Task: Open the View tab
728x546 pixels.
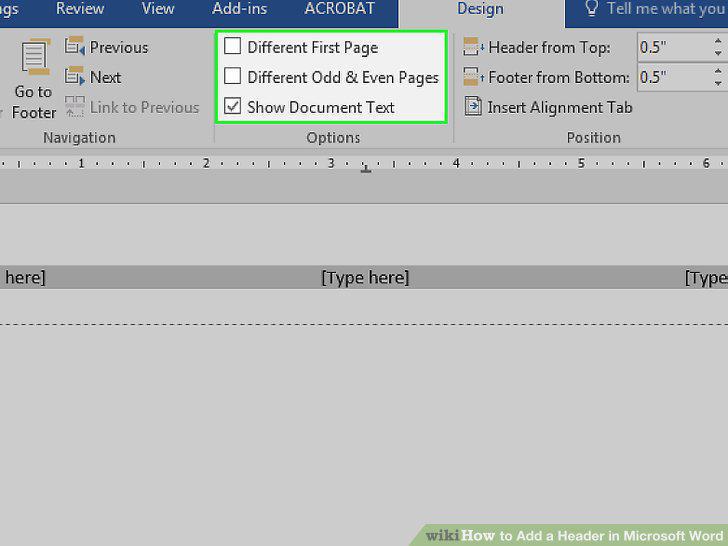Action: coord(158,8)
